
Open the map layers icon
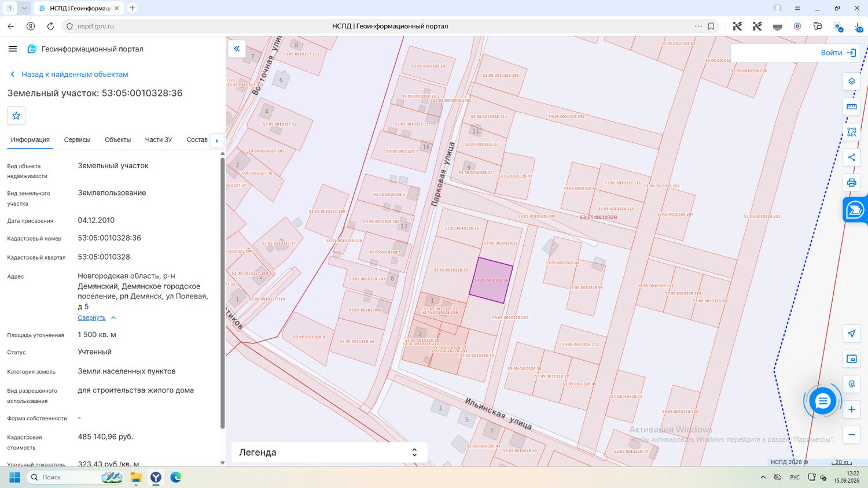click(851, 81)
